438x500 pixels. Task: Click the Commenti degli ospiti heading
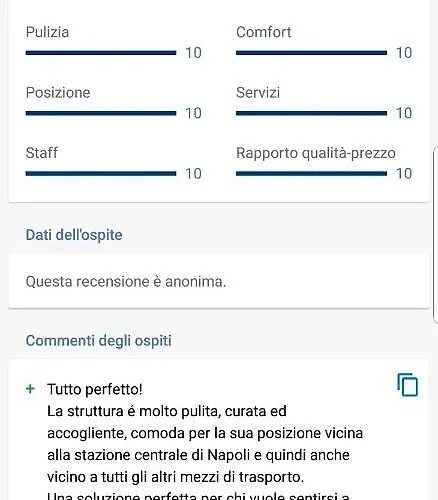99,341
